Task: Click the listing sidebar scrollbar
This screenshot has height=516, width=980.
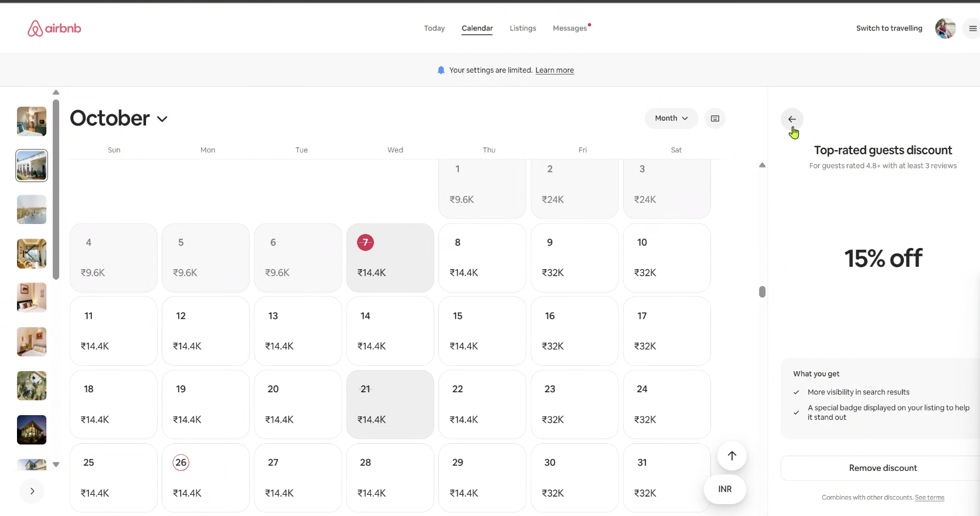Action: tap(56, 189)
